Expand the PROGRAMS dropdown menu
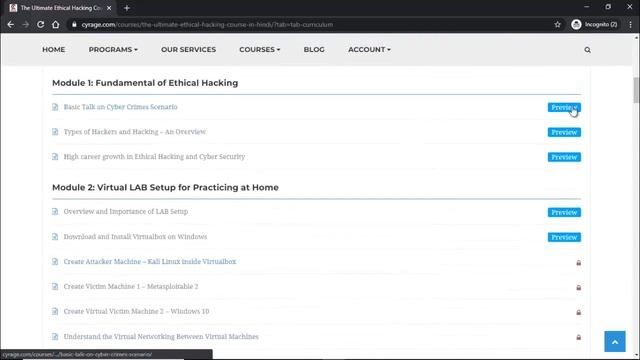The image size is (640, 360). tap(113, 49)
